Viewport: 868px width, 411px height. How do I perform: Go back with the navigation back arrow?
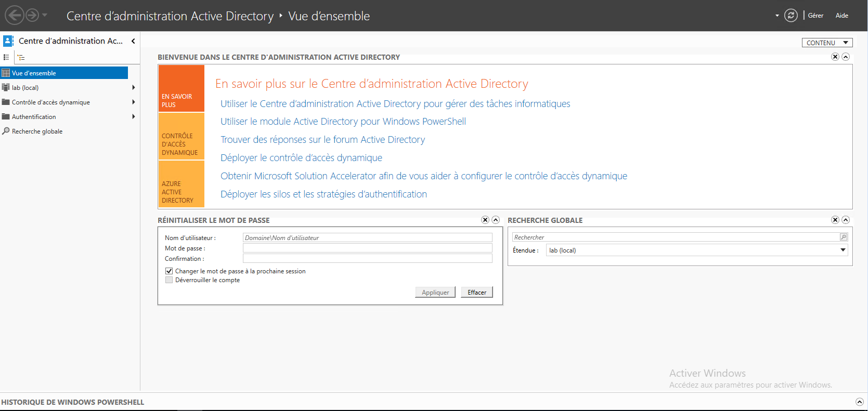pyautogui.click(x=15, y=15)
